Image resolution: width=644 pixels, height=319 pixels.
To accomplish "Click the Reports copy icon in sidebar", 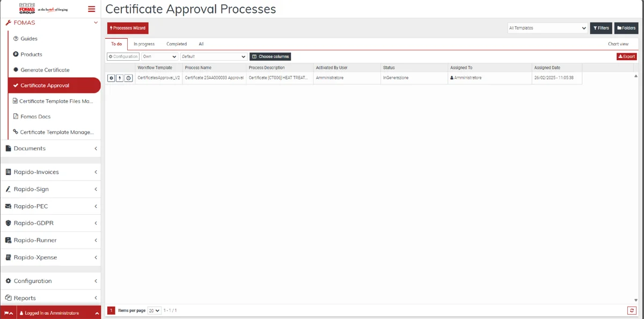I will (x=8, y=298).
